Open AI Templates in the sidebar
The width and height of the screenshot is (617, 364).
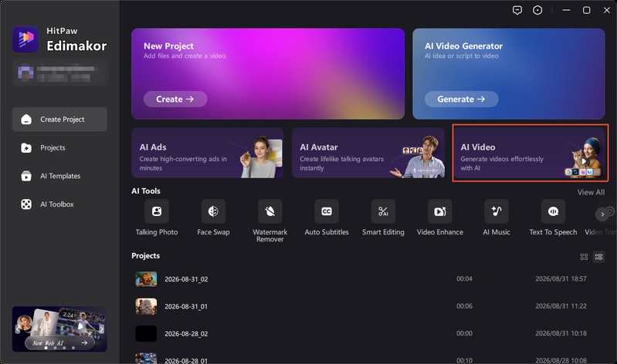[x=59, y=176]
